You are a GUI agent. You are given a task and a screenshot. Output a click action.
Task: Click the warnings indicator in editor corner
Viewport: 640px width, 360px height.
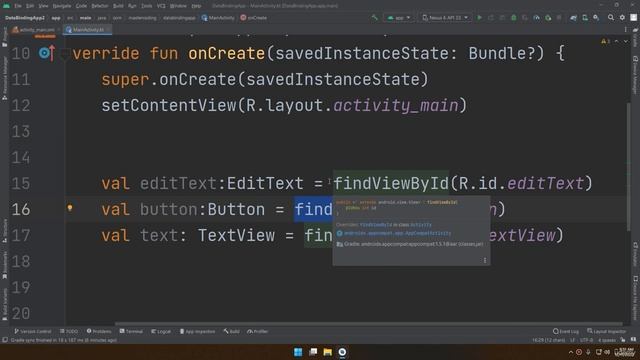[605, 42]
